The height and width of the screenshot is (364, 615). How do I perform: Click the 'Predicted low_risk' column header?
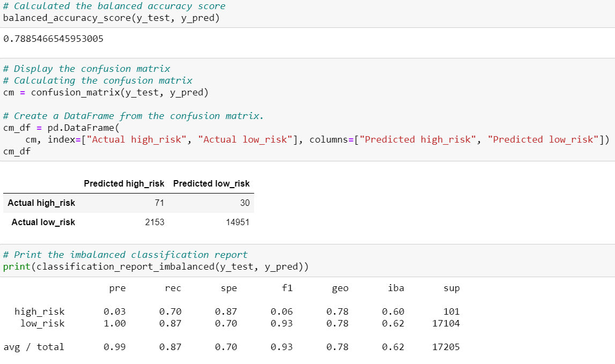(211, 183)
